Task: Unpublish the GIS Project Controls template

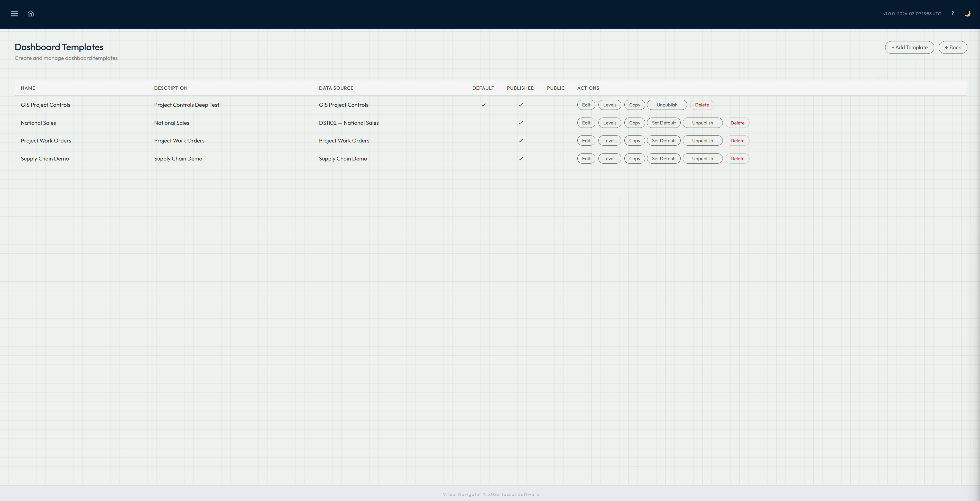Action: tap(667, 105)
